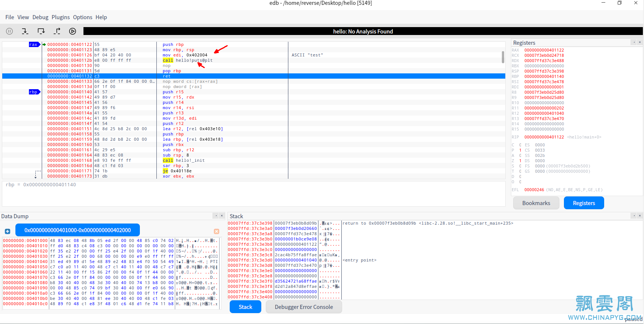Open the Options menu
This screenshot has height=324, width=644.
tap(83, 17)
